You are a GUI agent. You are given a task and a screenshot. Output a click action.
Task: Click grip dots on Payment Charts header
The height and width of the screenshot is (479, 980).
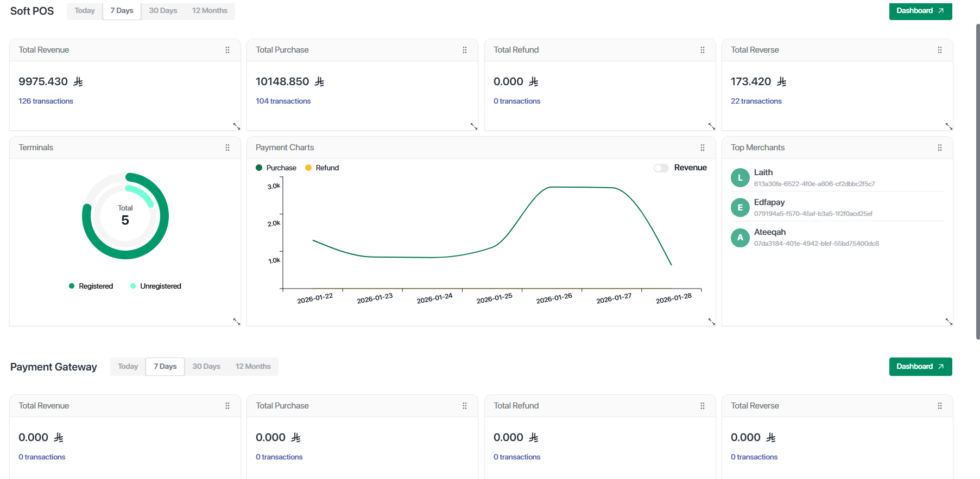point(703,148)
